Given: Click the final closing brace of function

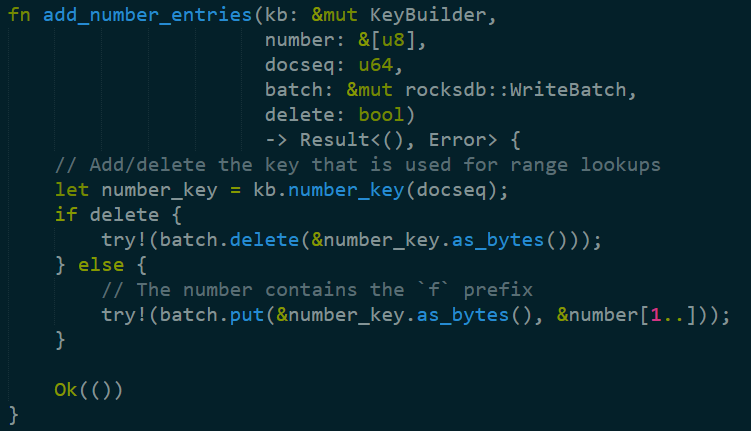Looking at the screenshot, I should (x=13, y=415).
